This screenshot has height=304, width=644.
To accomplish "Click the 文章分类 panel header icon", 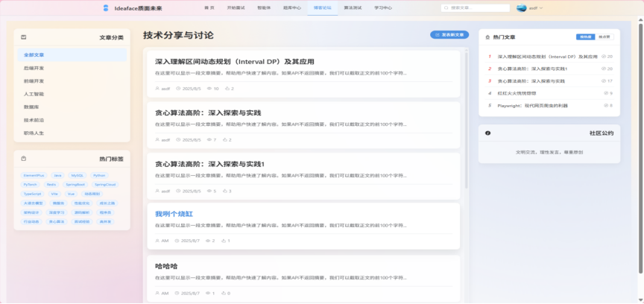I will (23, 37).
